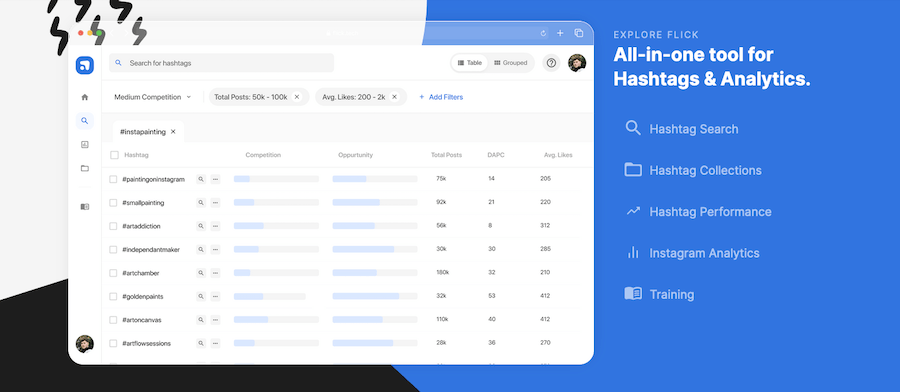Open more options for #artchamber row
This screenshot has width=900, height=392.
point(215,273)
